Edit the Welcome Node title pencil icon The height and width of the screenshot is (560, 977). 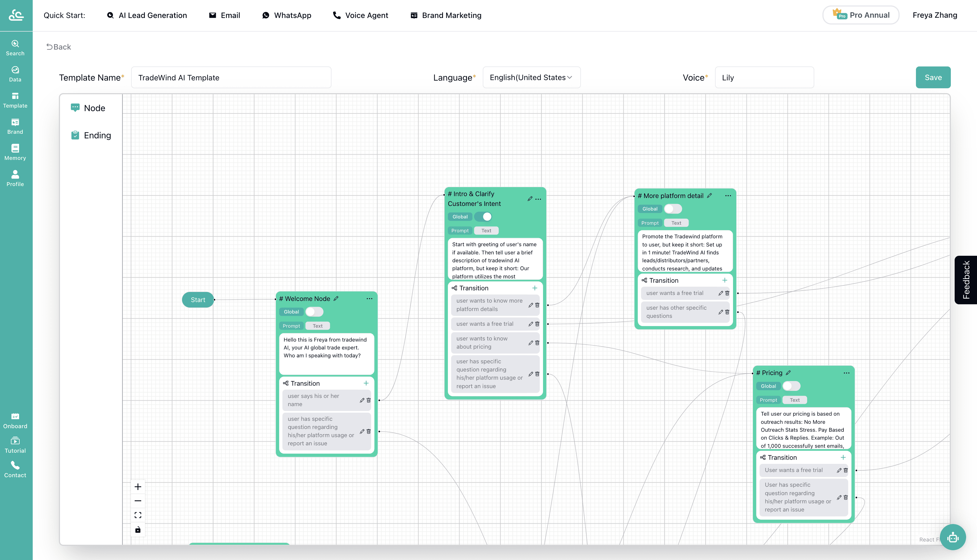pos(336,299)
